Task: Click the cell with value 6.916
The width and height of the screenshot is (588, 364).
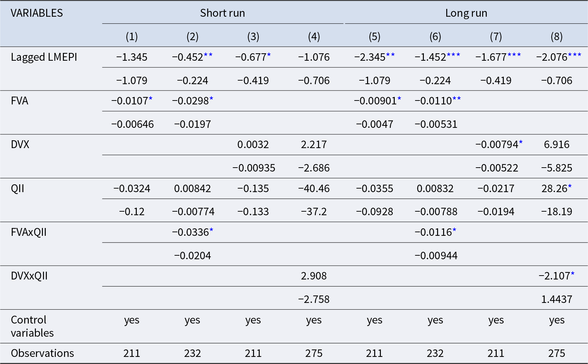Action: pyautogui.click(x=556, y=145)
